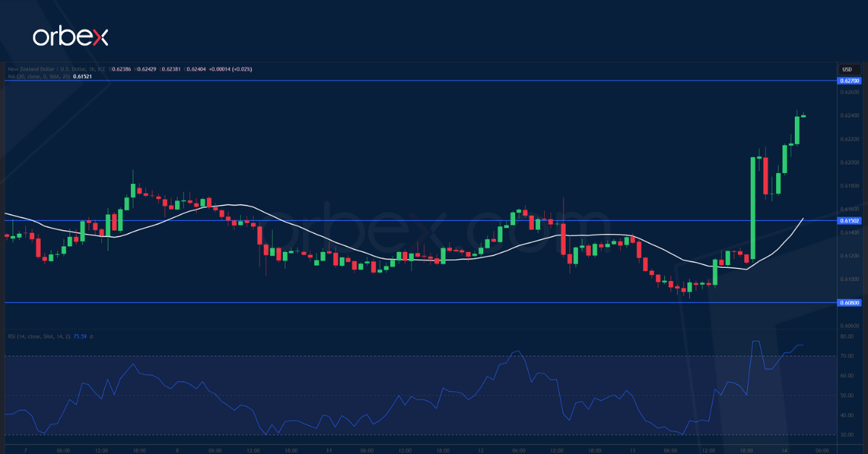The image size is (868, 454).
Task: Click the 0.61502 price level label
Action: (x=849, y=220)
